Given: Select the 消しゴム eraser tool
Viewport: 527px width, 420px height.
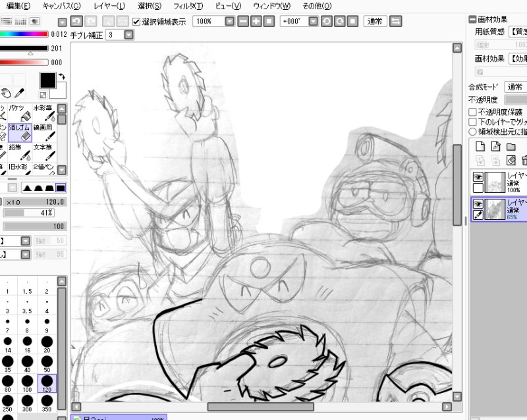Looking at the screenshot, I should (x=20, y=132).
